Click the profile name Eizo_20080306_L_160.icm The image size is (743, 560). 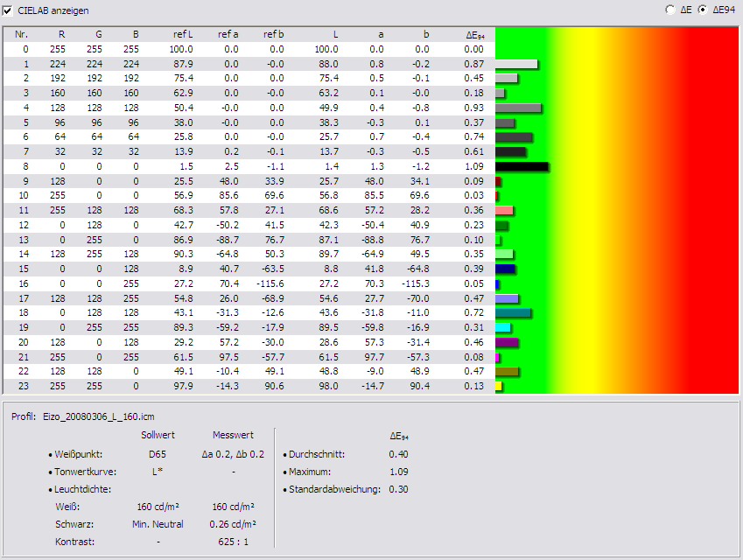pyautogui.click(x=98, y=416)
